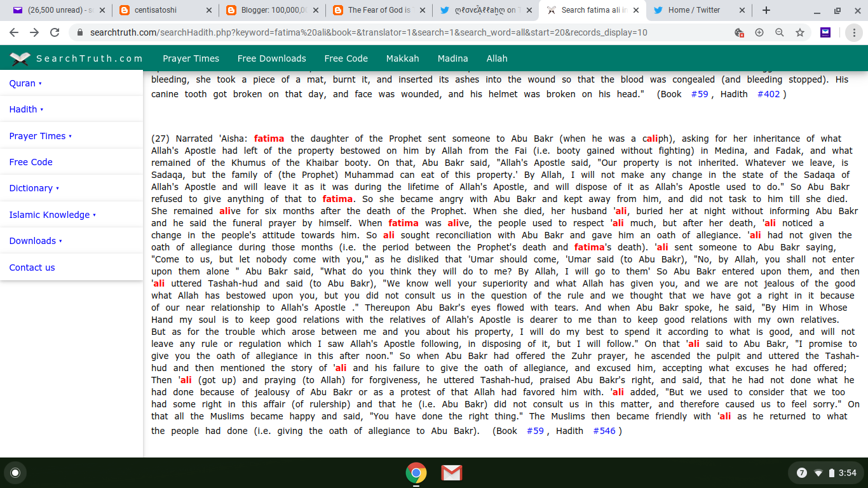Close the Fear of God tab
This screenshot has width=868, height=488.
pos(422,10)
